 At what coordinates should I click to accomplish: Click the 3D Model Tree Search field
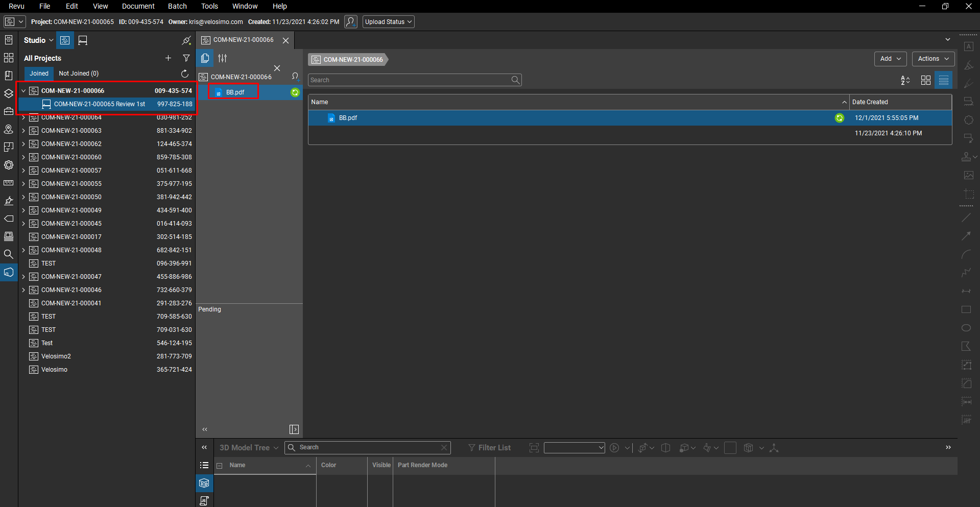click(368, 448)
